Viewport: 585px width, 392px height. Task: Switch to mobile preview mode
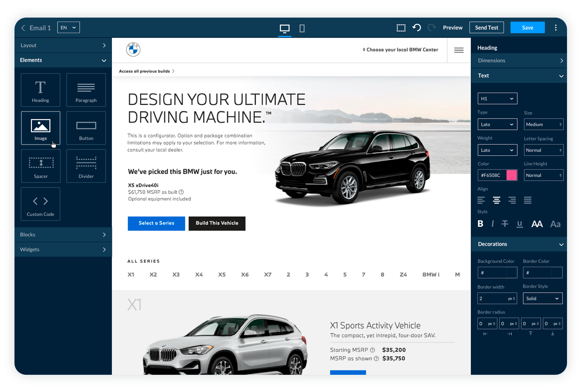pyautogui.click(x=302, y=28)
